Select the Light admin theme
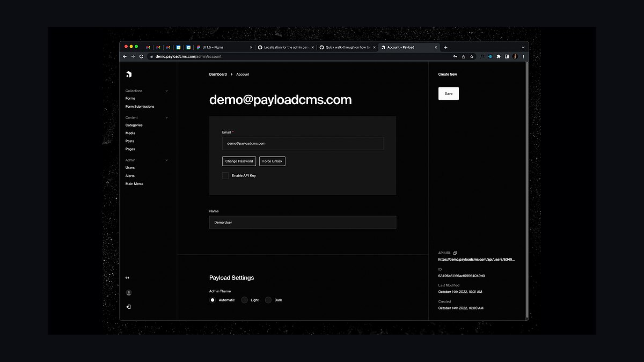Screen dimensions: 644x362 pos(245,300)
